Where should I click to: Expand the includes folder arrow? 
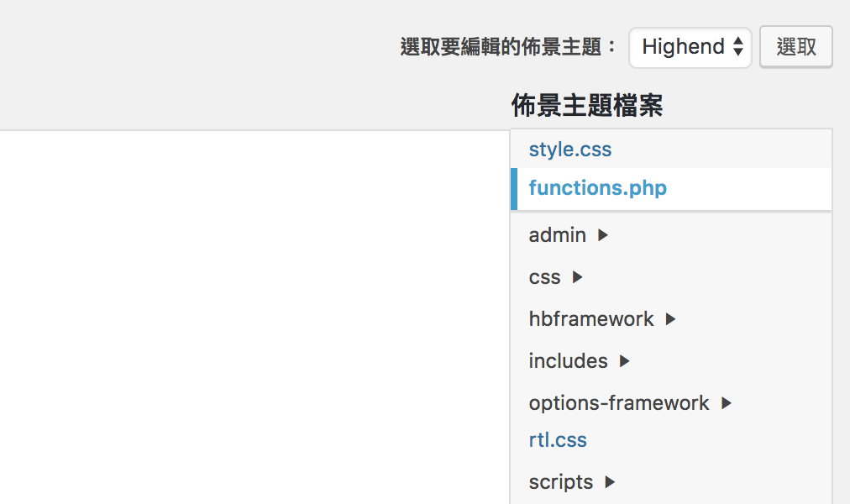pos(624,361)
